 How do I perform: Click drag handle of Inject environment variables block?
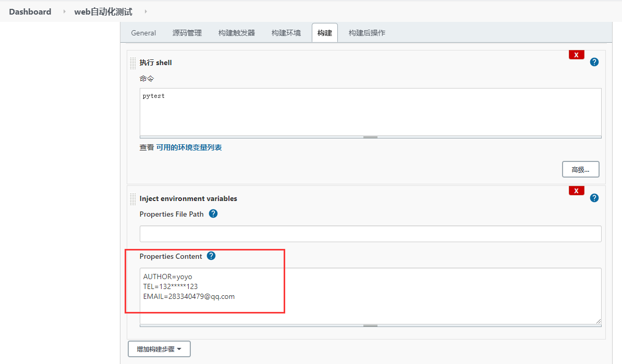(x=133, y=198)
